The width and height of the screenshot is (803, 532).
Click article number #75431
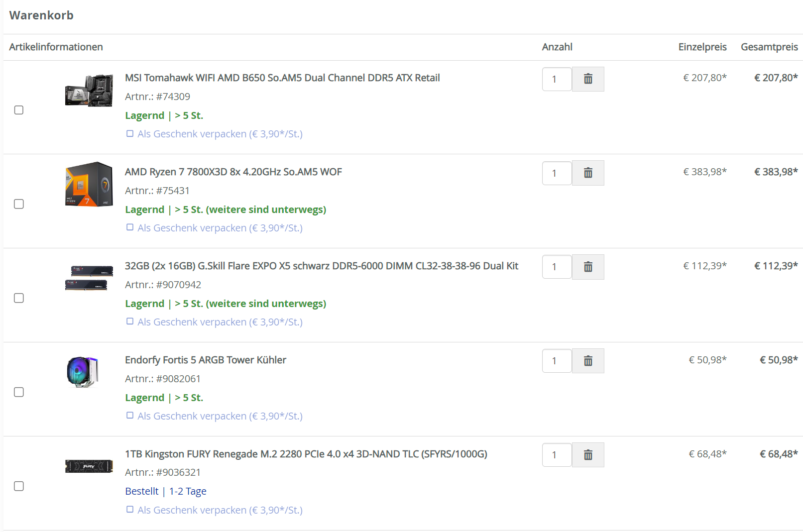[173, 191]
